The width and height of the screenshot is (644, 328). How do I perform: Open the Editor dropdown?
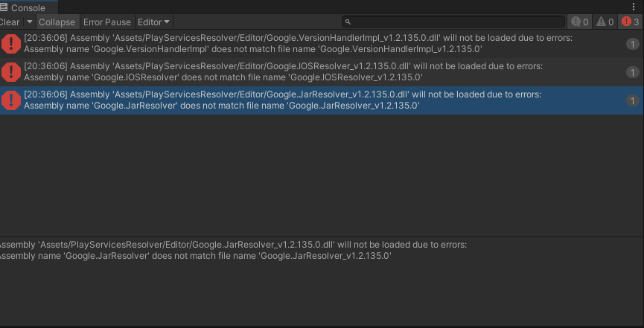coord(153,22)
